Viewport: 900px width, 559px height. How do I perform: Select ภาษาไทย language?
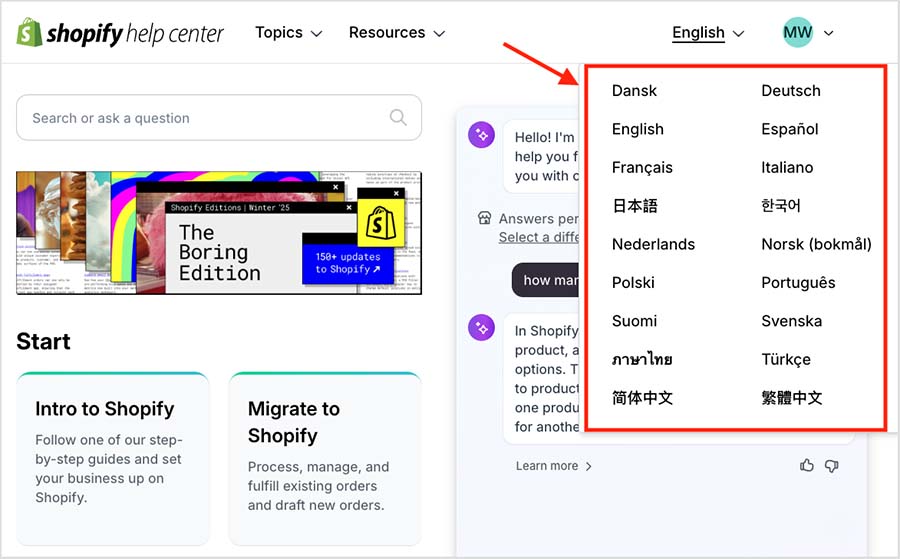point(642,359)
